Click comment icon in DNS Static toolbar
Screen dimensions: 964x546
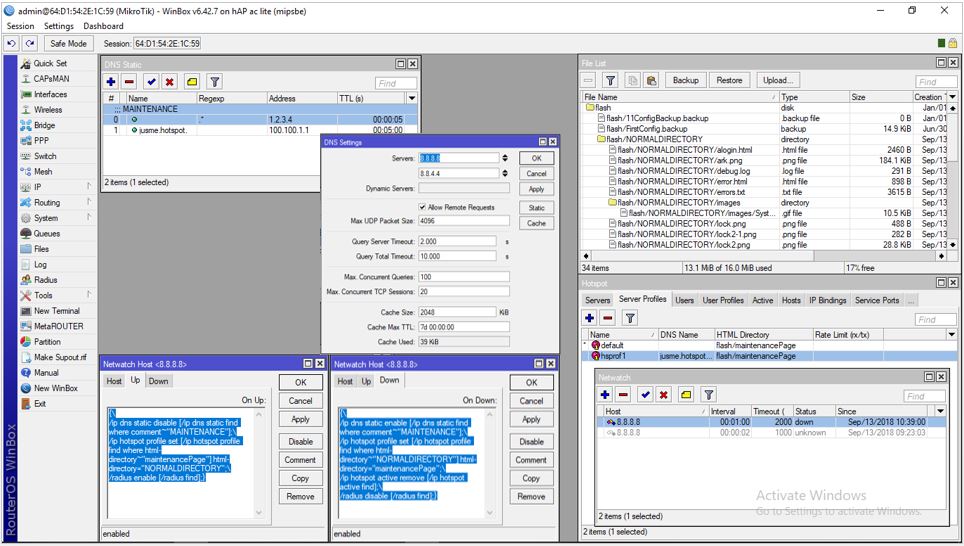coord(192,82)
